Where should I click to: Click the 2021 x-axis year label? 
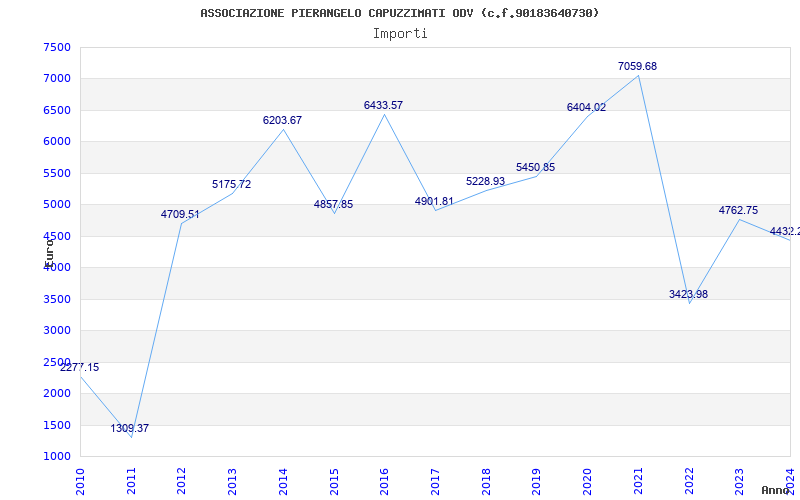coord(638,482)
